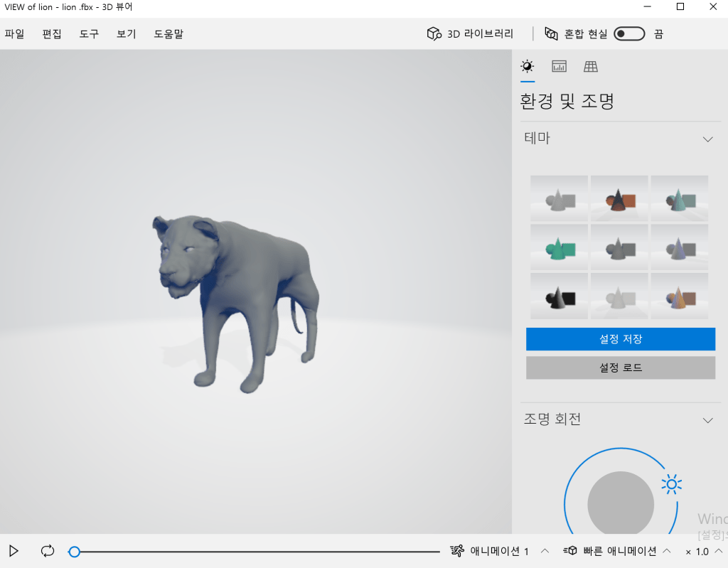728x568 pixels.
Task: Select the black theme thumbnail
Action: (x=559, y=296)
